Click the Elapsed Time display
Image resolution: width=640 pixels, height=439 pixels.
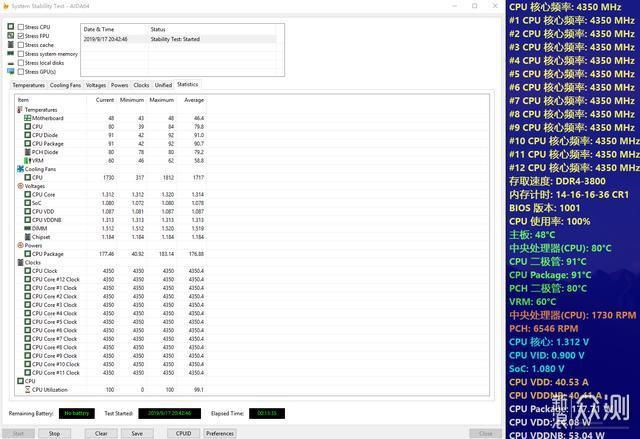point(267,413)
